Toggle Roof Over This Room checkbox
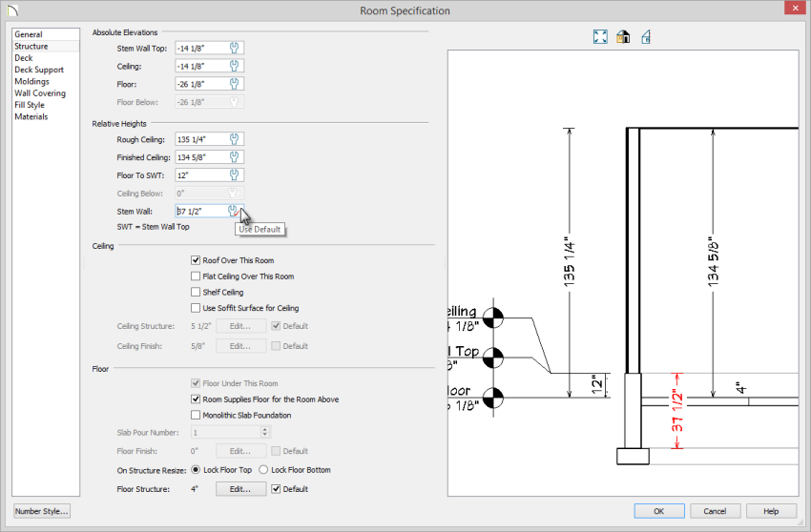 tap(196, 260)
